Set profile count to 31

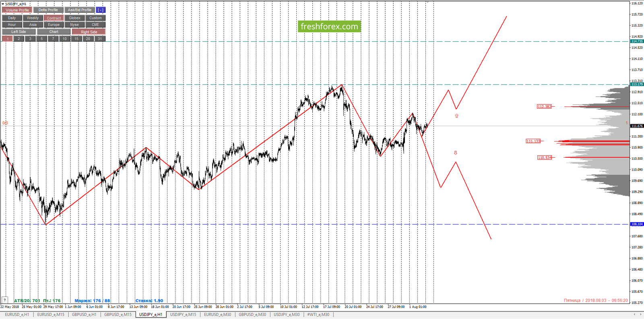pyautogui.click(x=100, y=39)
